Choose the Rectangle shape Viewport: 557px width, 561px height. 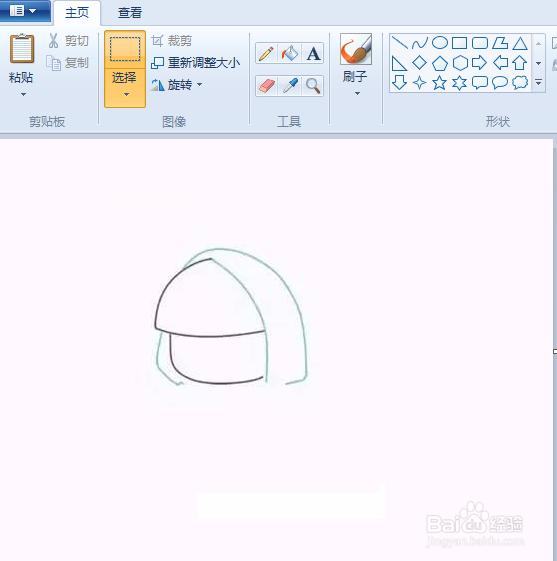click(460, 43)
